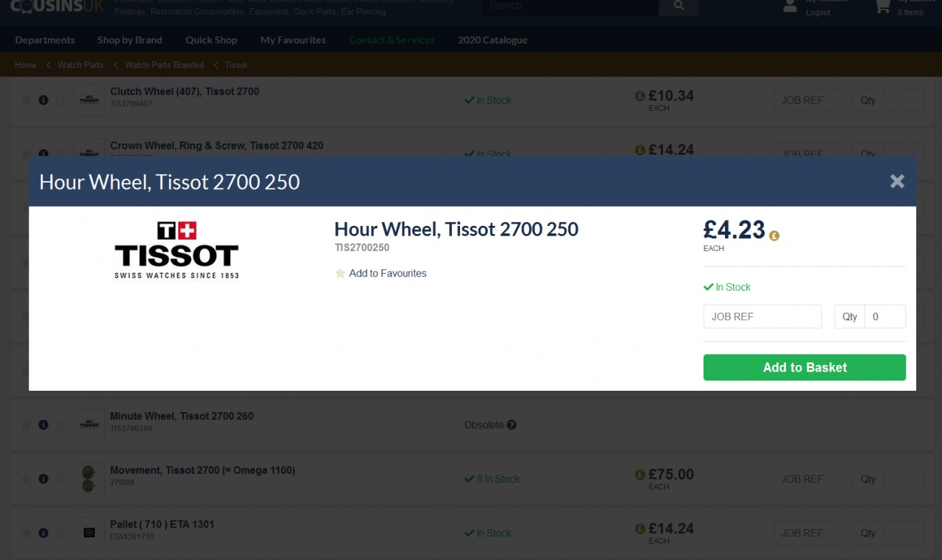Expand the Departments menu
The image size is (942, 560).
pos(45,40)
